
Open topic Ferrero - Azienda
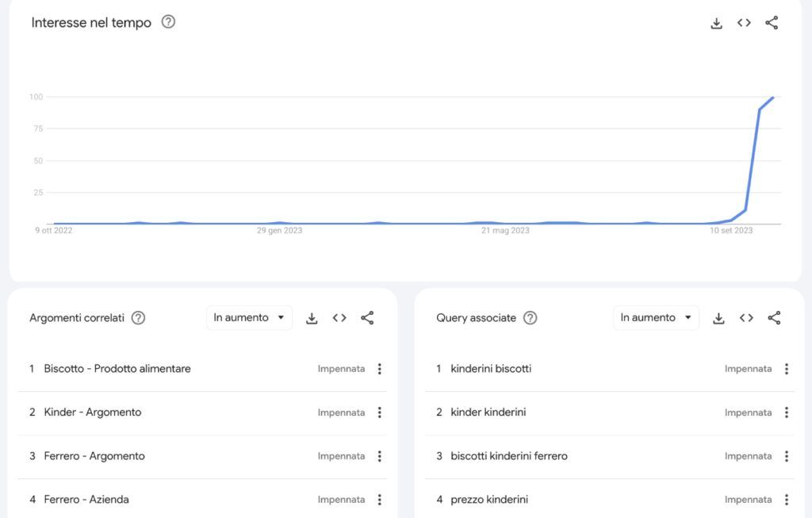(86, 499)
